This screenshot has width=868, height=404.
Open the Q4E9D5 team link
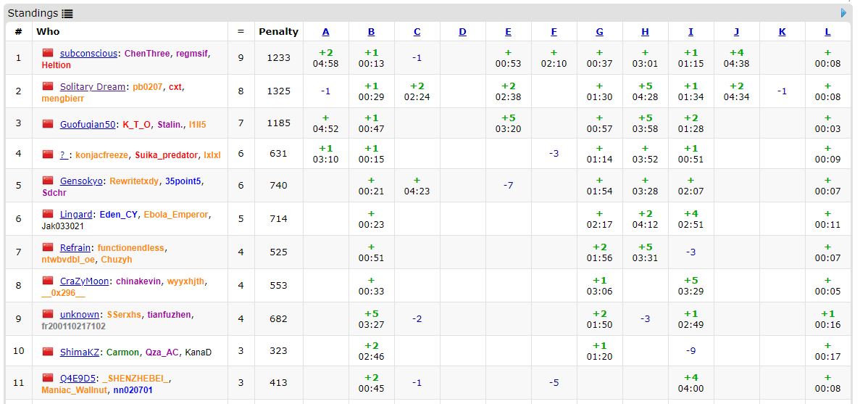[x=78, y=379]
